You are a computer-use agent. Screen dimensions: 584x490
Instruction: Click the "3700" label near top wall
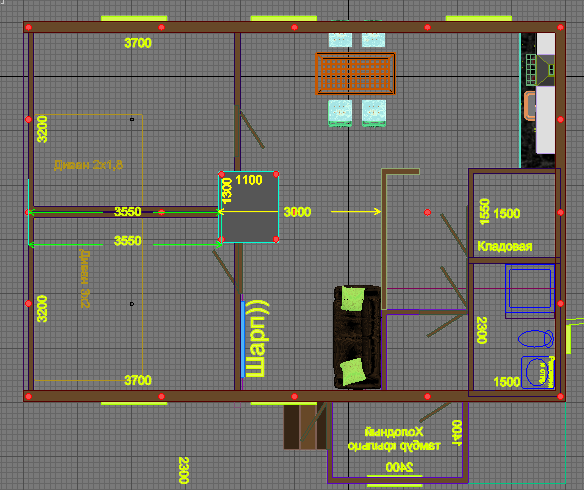[x=138, y=43]
